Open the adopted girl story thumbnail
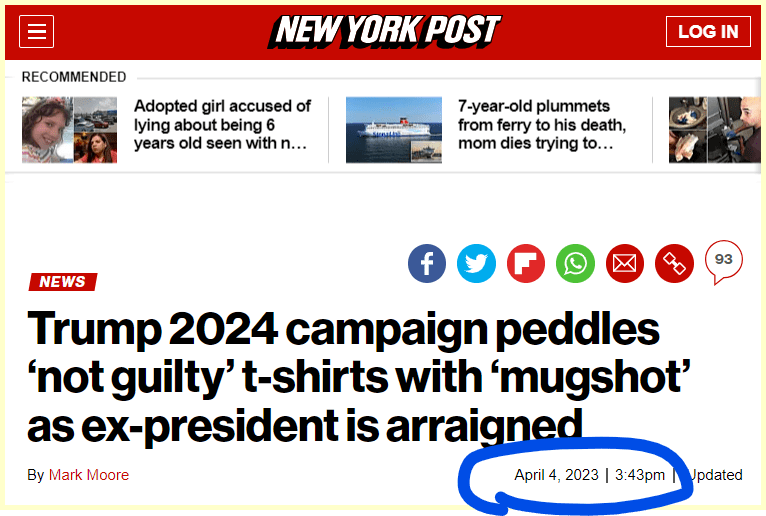 (70, 129)
